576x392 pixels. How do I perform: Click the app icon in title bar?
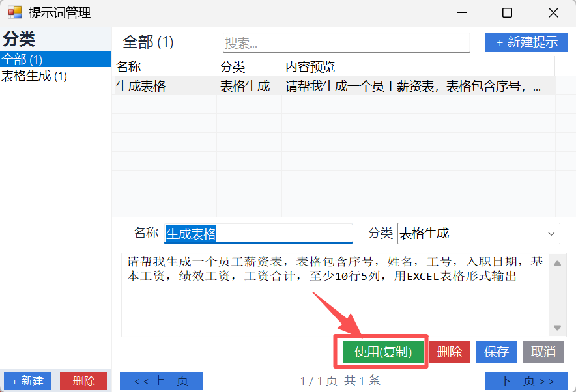pos(14,12)
